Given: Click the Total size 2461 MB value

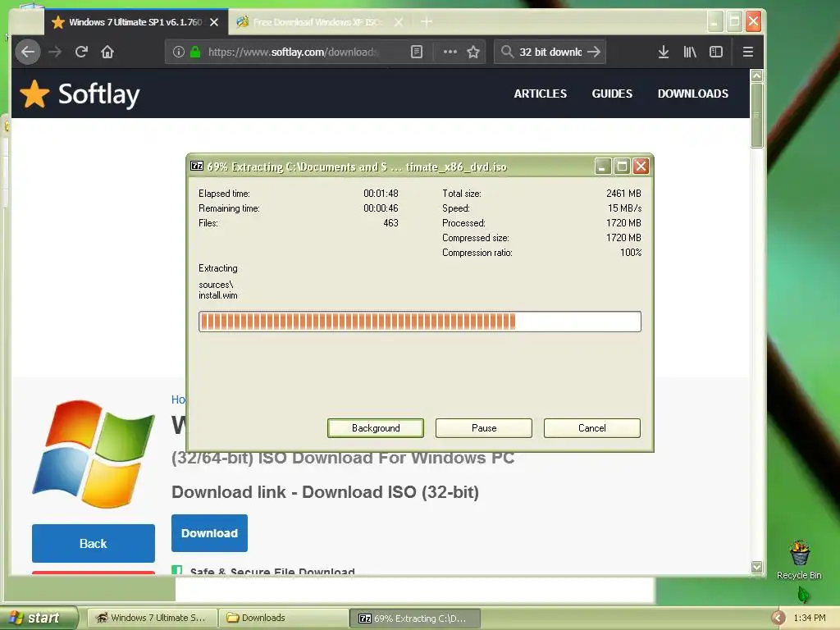Looking at the screenshot, I should click(623, 194).
